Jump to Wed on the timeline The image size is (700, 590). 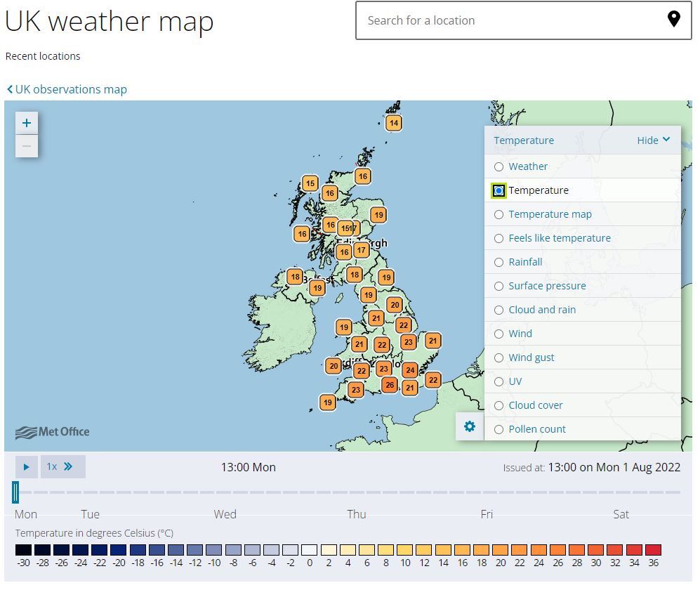point(225,514)
